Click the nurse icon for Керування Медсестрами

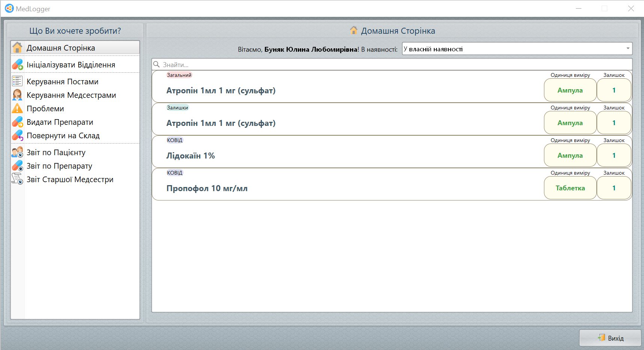[x=17, y=95]
